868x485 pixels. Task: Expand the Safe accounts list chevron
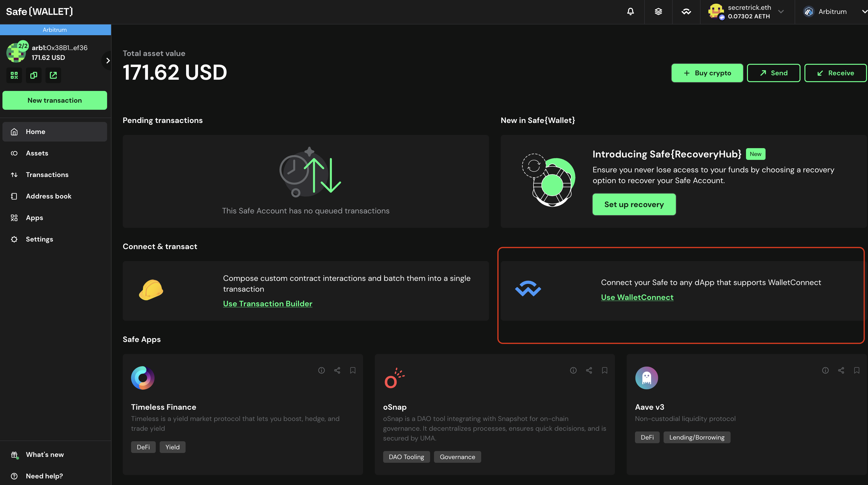(108, 61)
